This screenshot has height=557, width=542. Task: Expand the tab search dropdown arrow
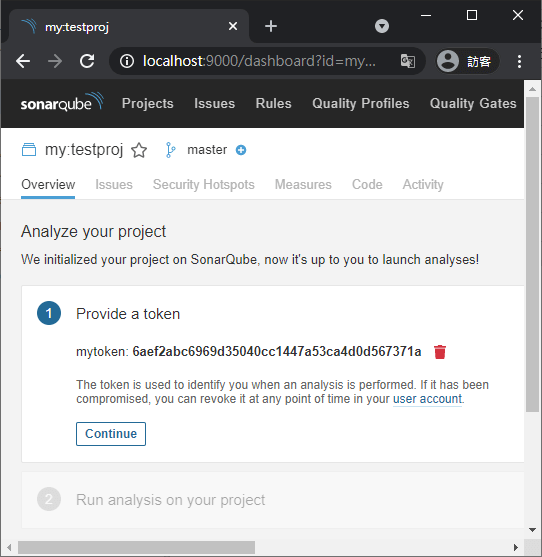pyautogui.click(x=382, y=26)
